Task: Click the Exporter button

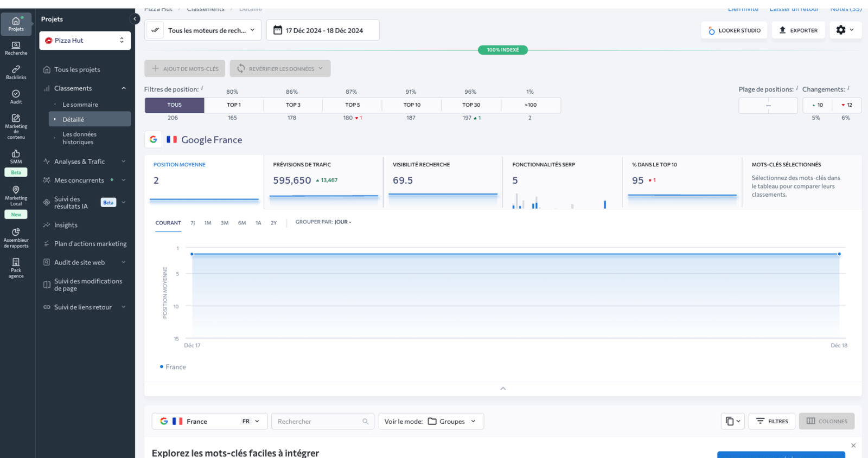Action: pyautogui.click(x=799, y=30)
